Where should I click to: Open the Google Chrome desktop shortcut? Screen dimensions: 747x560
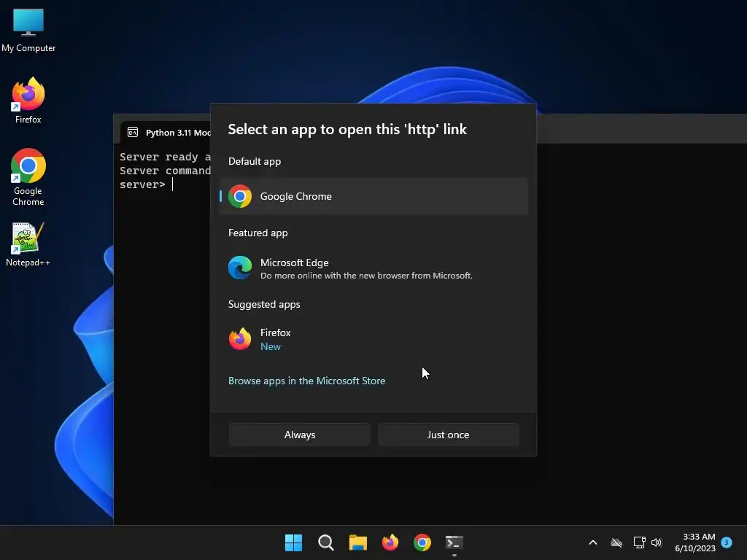(x=28, y=177)
